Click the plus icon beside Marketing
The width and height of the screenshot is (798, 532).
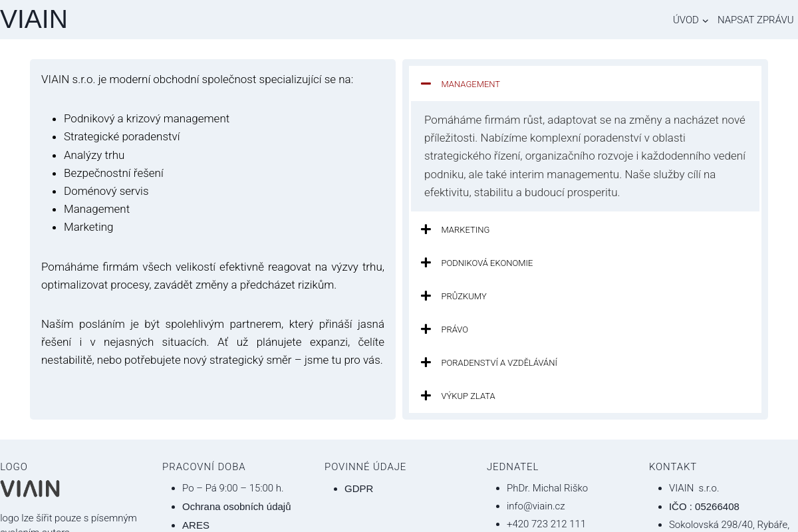(x=426, y=229)
